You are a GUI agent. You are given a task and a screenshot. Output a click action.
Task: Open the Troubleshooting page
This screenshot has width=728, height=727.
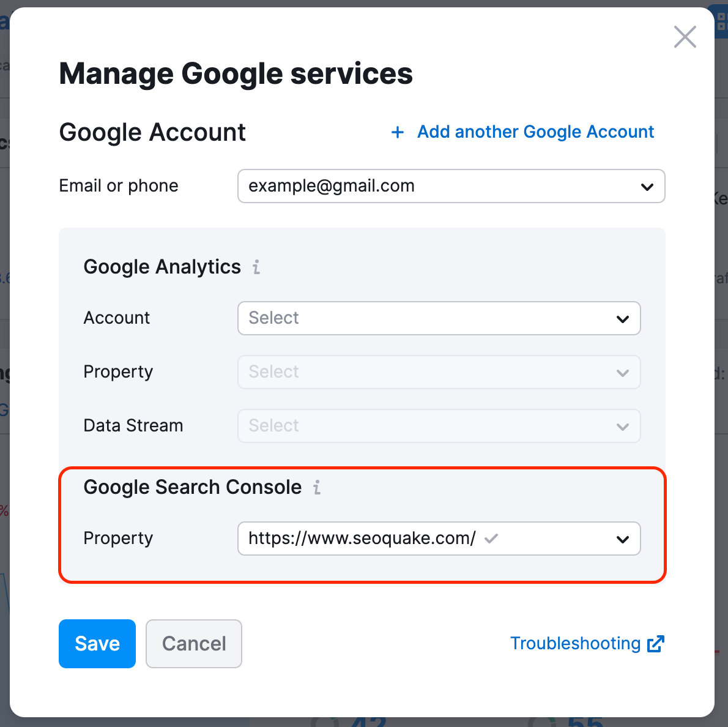pos(575,643)
